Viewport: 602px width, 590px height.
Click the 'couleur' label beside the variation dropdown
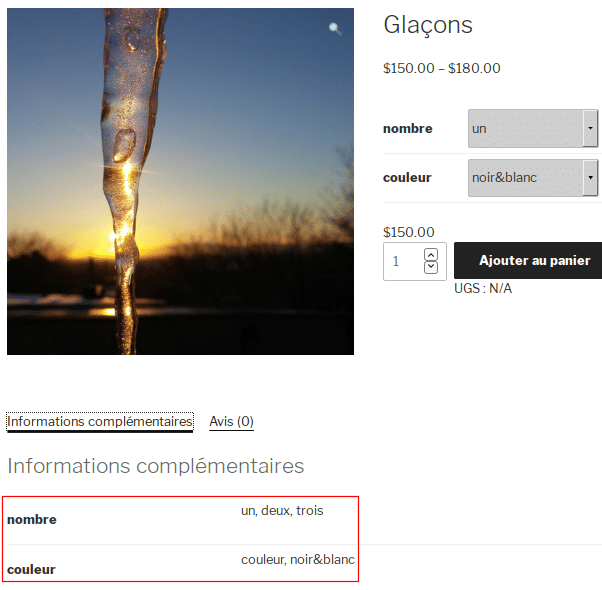click(407, 177)
